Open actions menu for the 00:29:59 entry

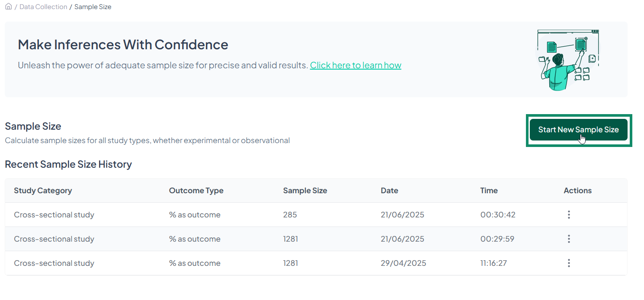click(569, 239)
